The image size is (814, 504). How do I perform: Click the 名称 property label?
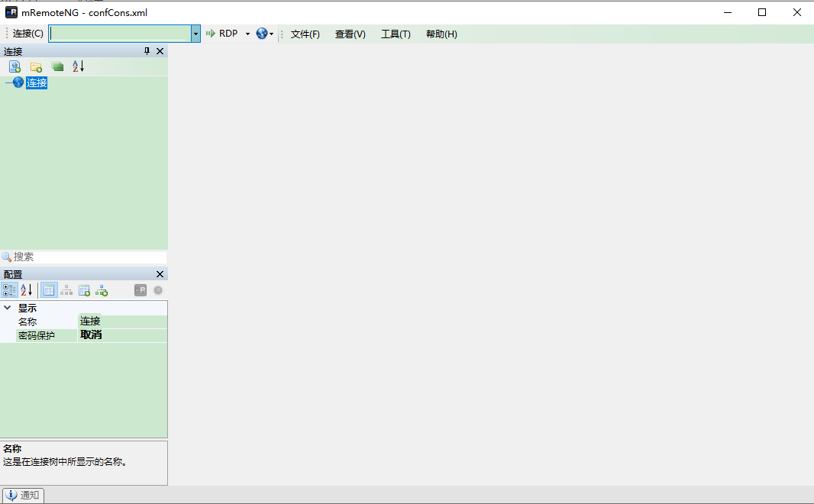pos(27,321)
